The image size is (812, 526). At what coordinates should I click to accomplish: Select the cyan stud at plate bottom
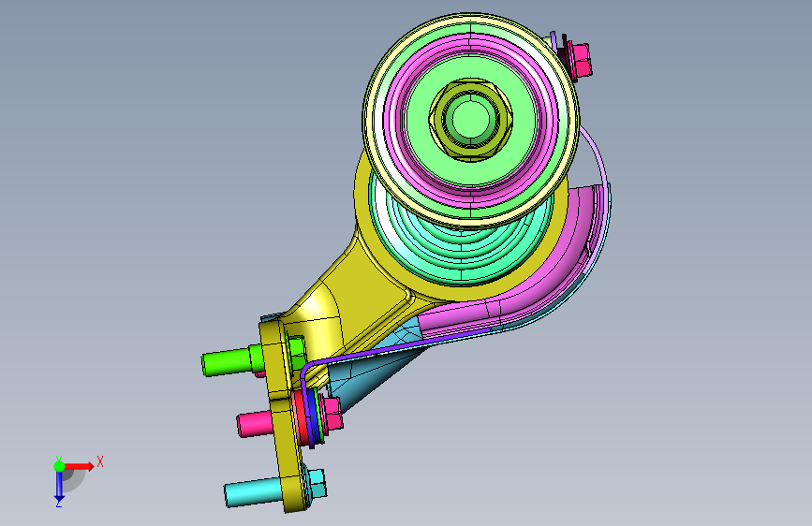[254, 492]
